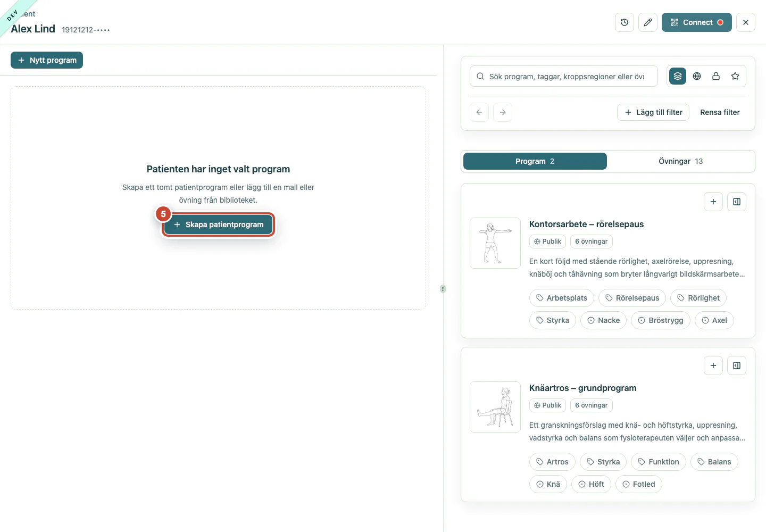Screen dimensions: 766x532
Task: Select the Nacke body region chip
Action: 604,320
